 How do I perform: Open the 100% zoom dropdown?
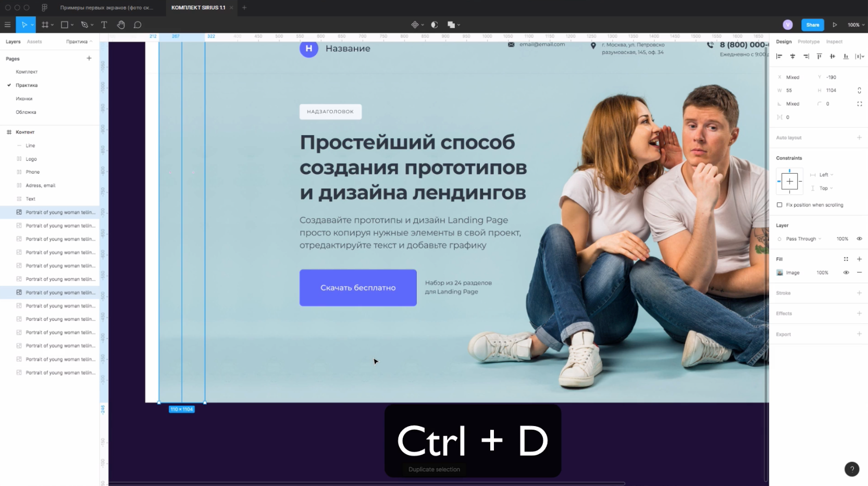855,25
